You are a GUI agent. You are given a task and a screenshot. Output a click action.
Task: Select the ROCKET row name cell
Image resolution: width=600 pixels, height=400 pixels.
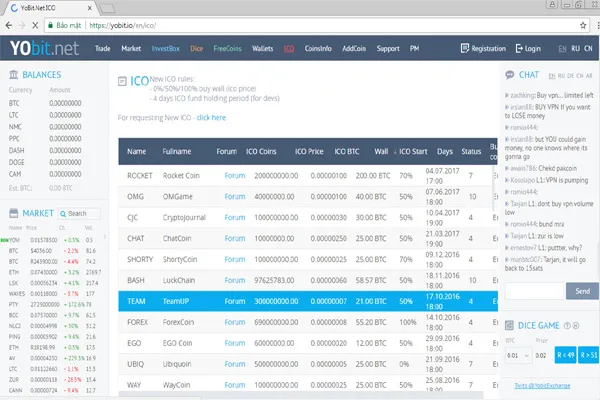point(140,176)
